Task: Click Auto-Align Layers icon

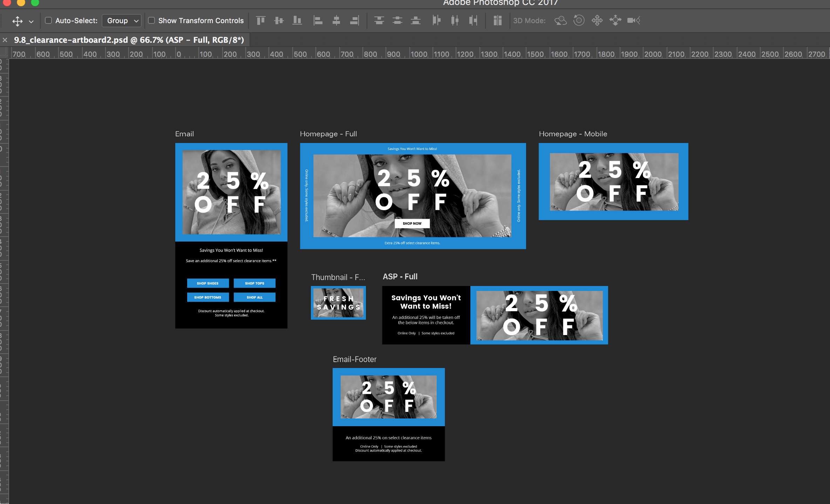Action: (x=498, y=21)
